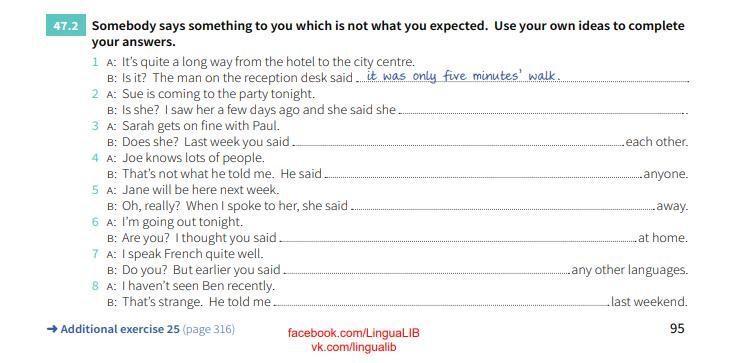Click the blank before 'any other languages'
The height and width of the screenshot is (363, 729).
(x=426, y=271)
